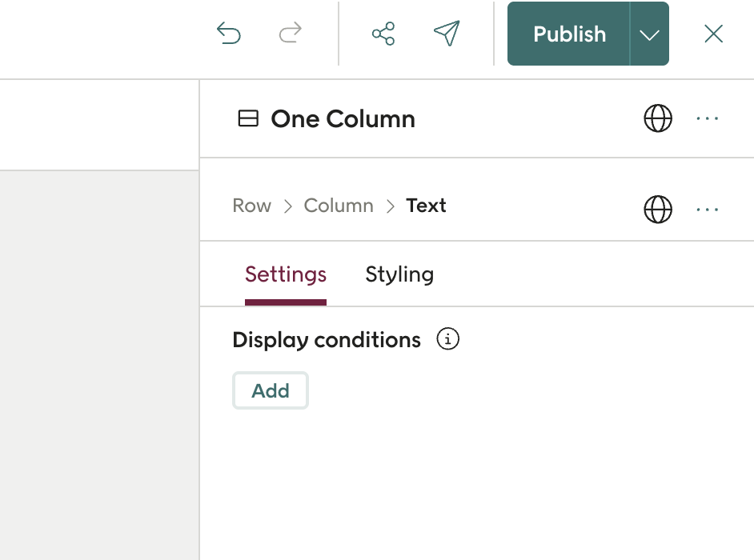This screenshot has width=754, height=560.
Task: Click the One Column layout icon
Action: (248, 118)
